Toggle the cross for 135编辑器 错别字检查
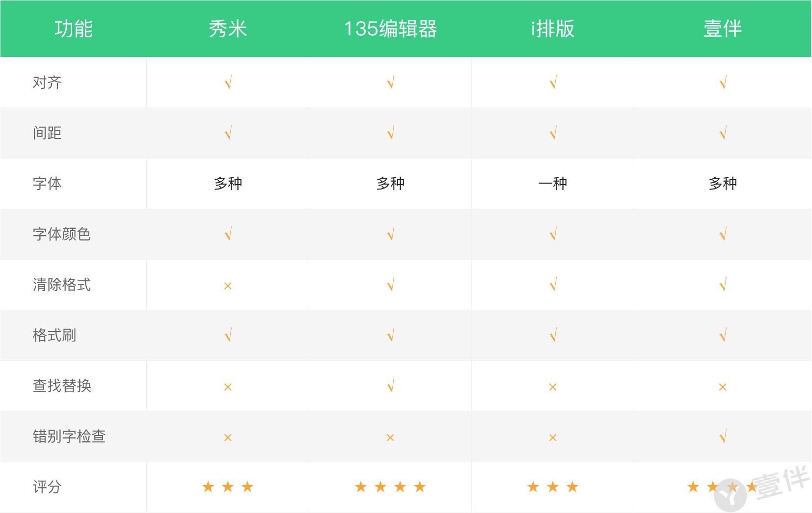 [390, 436]
